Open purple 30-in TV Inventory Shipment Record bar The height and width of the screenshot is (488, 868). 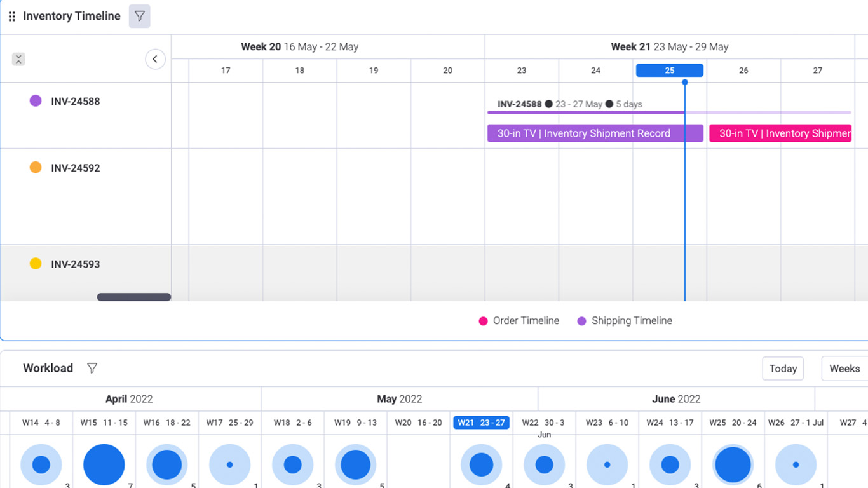coord(595,133)
